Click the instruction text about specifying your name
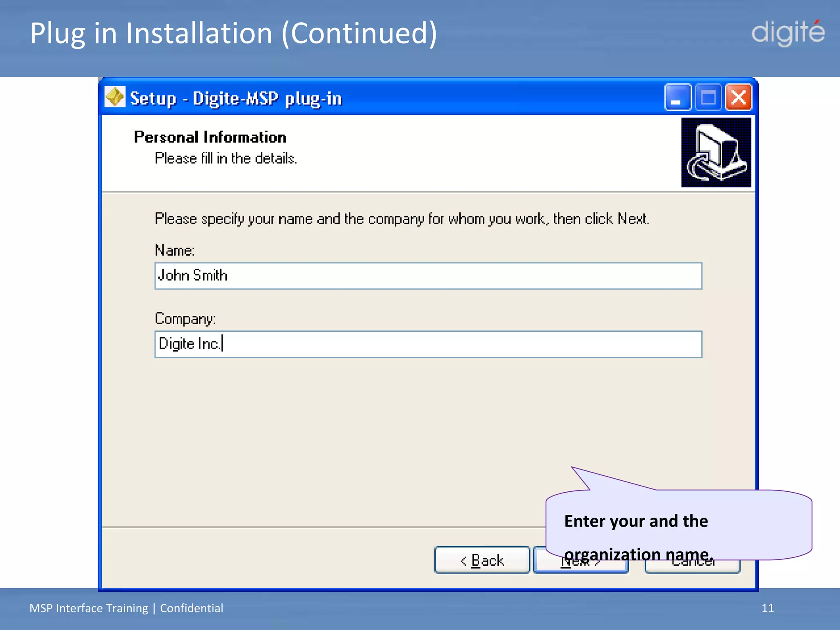 click(x=402, y=219)
